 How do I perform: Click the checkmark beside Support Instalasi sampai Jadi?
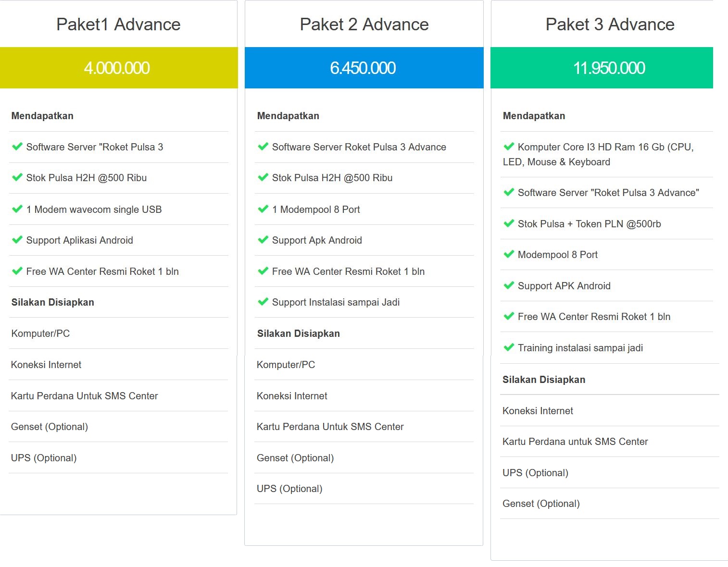coord(263,302)
